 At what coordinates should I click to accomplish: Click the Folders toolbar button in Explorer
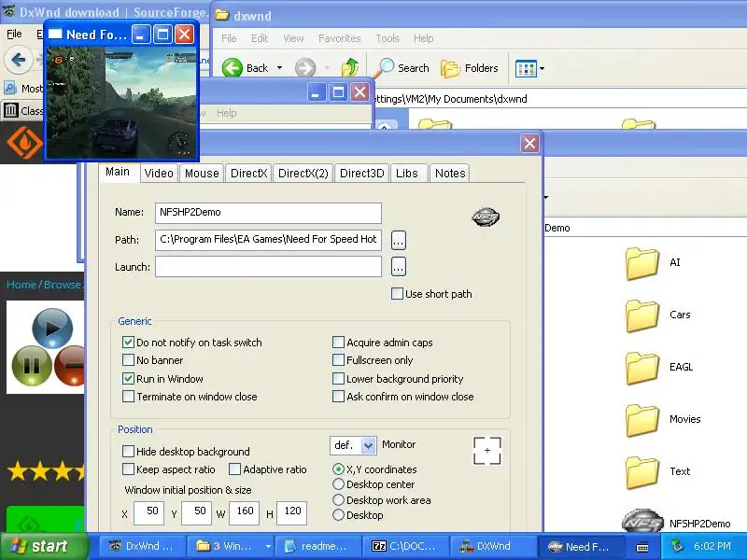tap(470, 68)
